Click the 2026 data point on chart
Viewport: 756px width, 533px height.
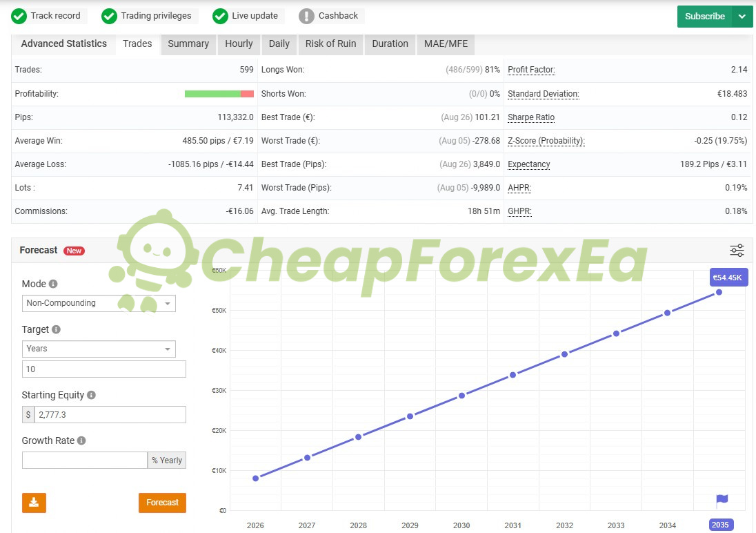pyautogui.click(x=255, y=478)
